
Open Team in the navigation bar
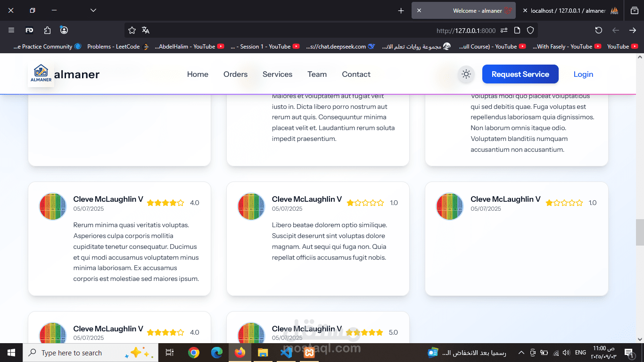coord(317,74)
